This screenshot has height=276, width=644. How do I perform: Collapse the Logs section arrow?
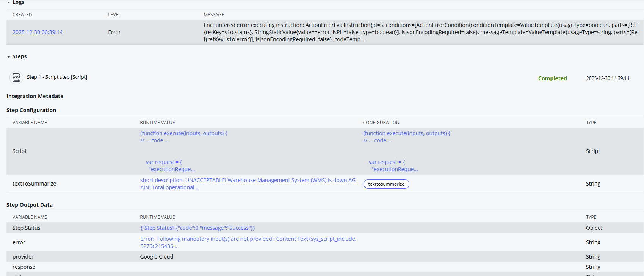(9, 2)
